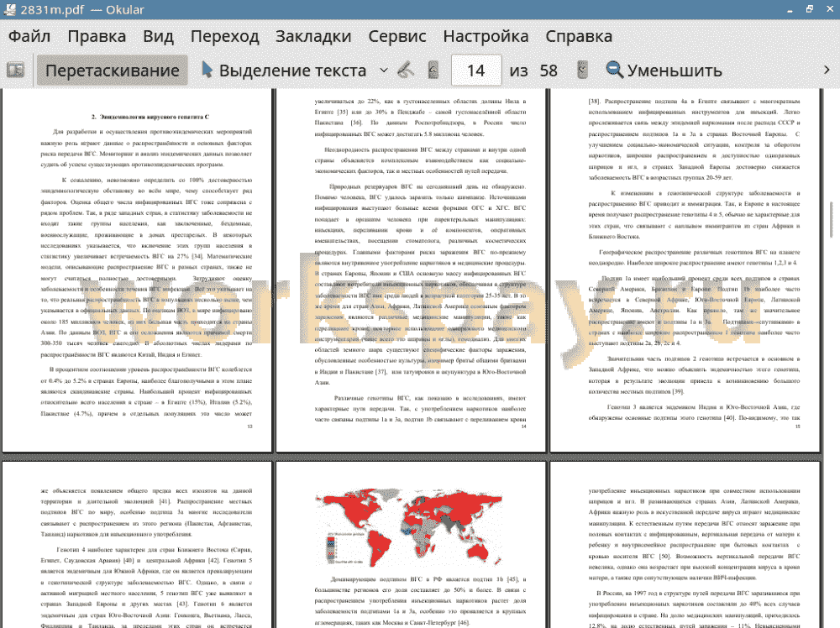Click the total page count 58
The image size is (840, 628).
[x=549, y=71]
